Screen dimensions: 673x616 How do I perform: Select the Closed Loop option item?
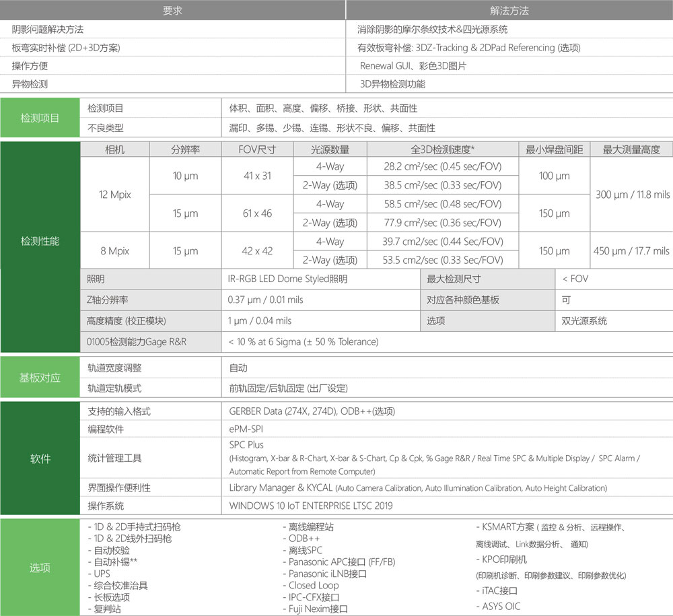[x=313, y=585]
